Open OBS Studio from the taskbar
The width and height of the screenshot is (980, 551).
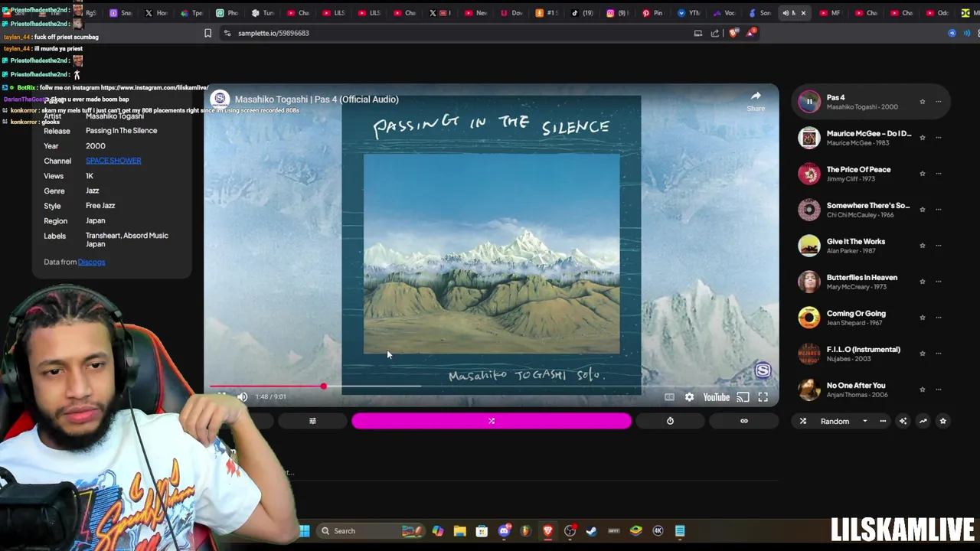click(570, 530)
